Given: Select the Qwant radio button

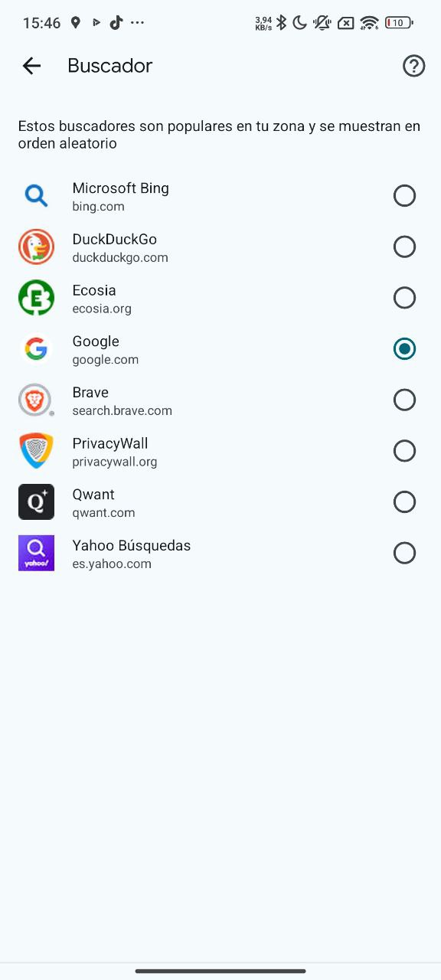Looking at the screenshot, I should pos(404,501).
